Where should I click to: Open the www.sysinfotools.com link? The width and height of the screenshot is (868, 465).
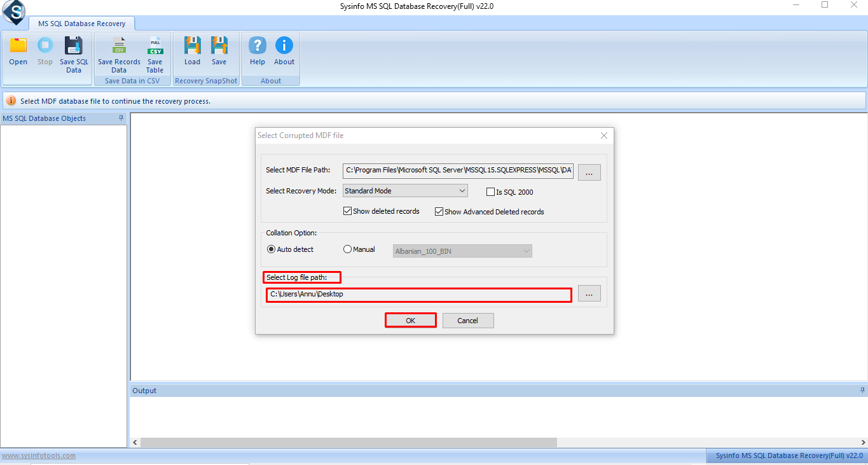click(39, 455)
